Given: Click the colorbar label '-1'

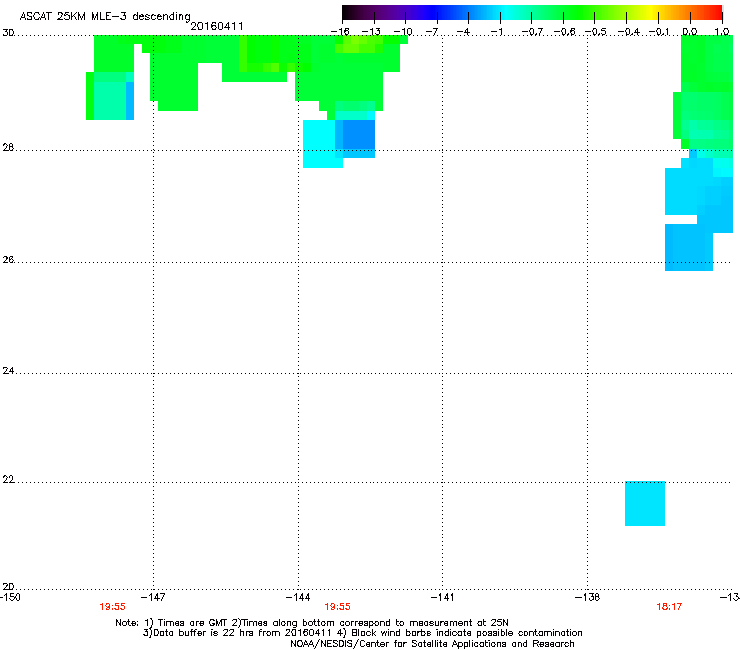Looking at the screenshot, I should click(496, 32).
